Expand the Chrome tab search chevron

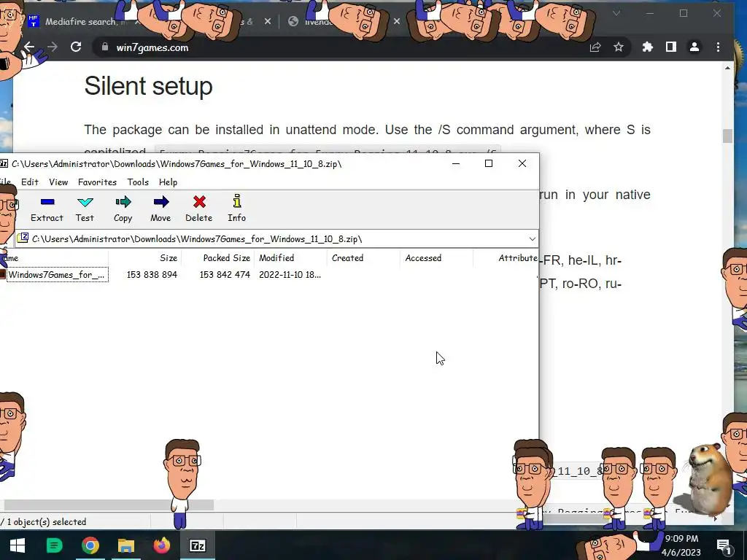point(616,13)
